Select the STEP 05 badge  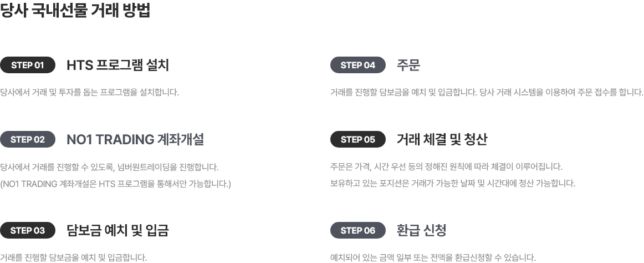click(x=357, y=139)
